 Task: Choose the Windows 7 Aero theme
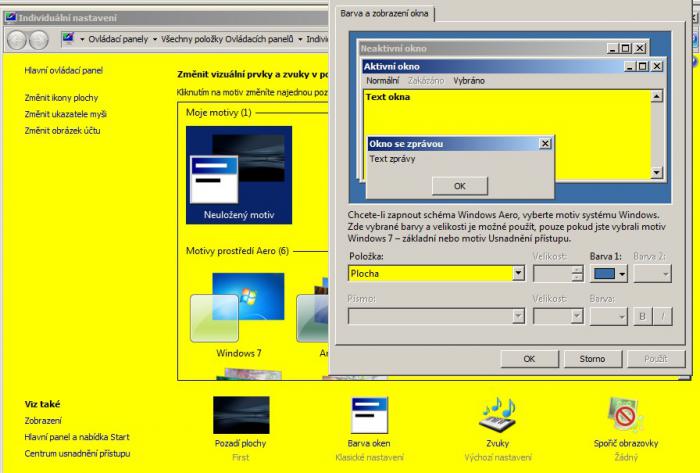pyautogui.click(x=239, y=310)
